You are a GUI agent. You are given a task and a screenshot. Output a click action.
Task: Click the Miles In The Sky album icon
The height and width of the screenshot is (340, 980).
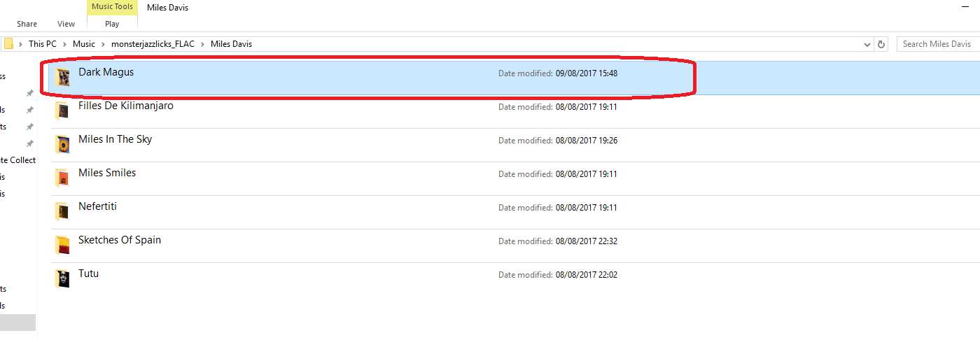63,144
